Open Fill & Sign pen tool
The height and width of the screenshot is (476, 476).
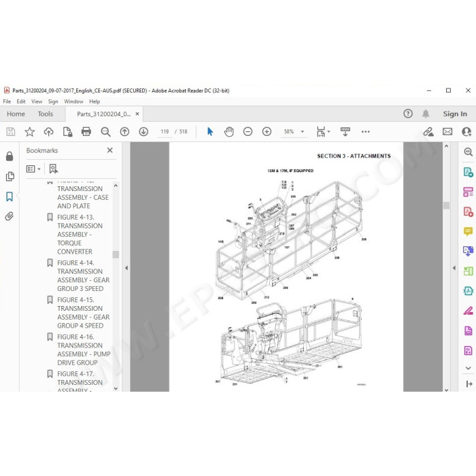468,311
